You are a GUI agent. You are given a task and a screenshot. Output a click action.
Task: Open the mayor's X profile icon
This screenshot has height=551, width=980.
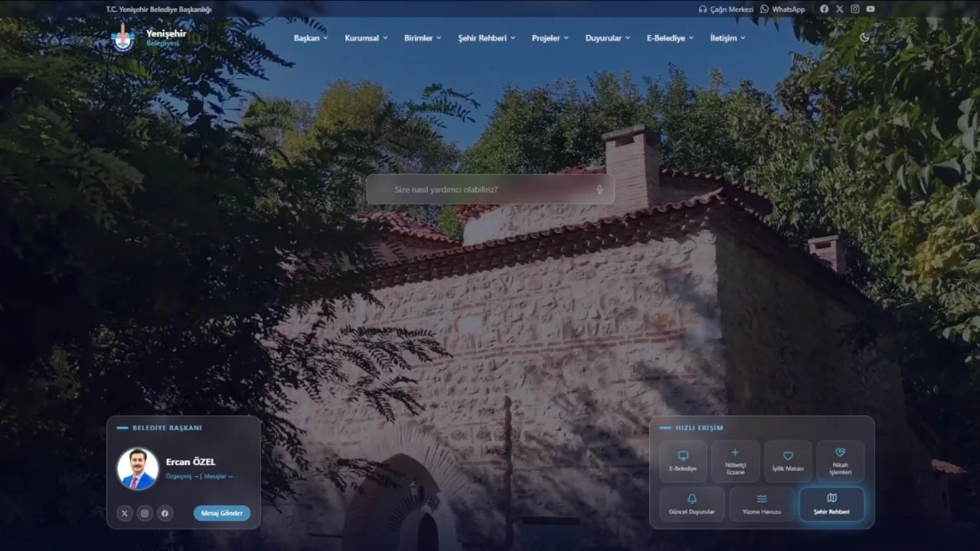click(x=125, y=514)
